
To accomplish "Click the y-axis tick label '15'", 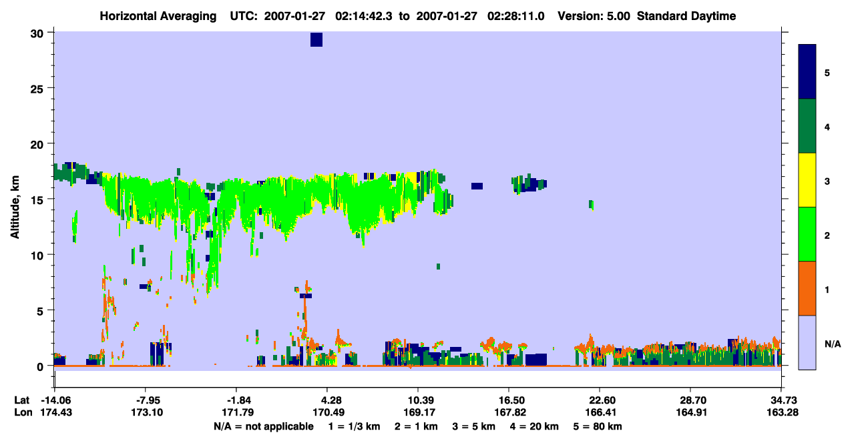I will pyautogui.click(x=38, y=199).
